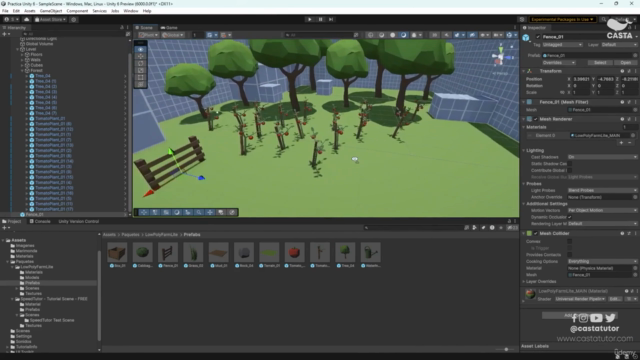Select the Rect tool in Scene overlay
Screen dimensions: 640x360
click(x=141, y=77)
